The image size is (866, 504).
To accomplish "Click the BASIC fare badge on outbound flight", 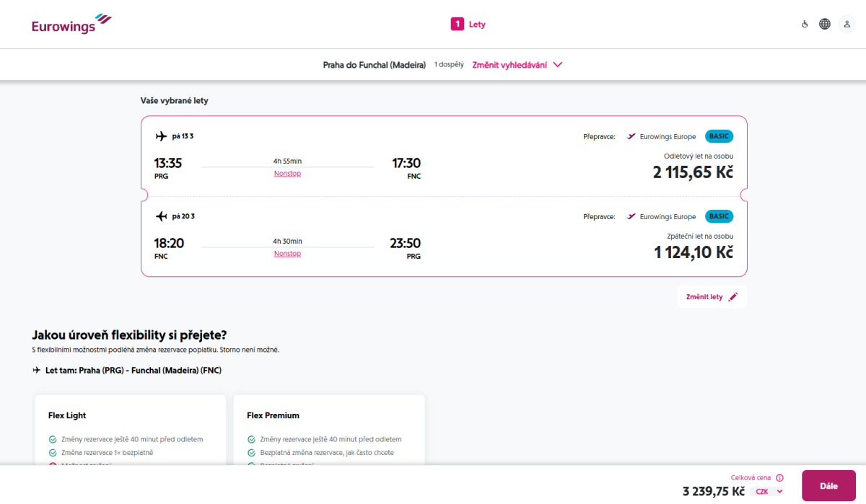I will tap(719, 136).
